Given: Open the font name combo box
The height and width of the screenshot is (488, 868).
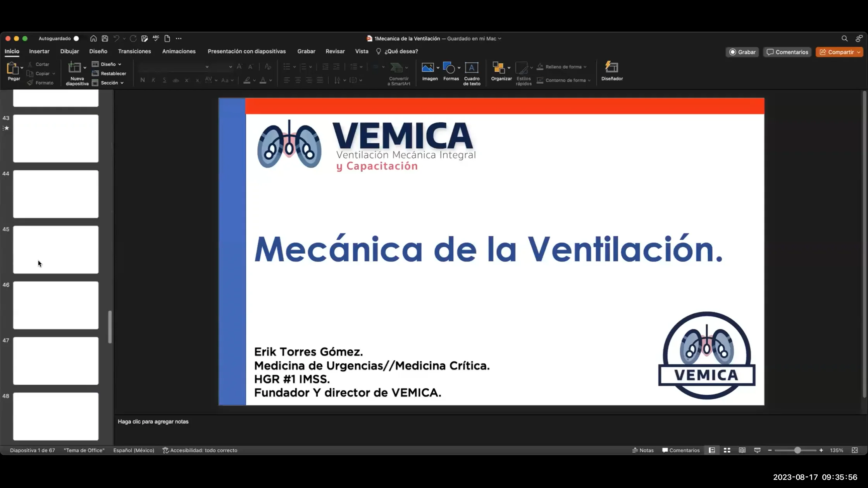Looking at the screenshot, I should point(174,67).
